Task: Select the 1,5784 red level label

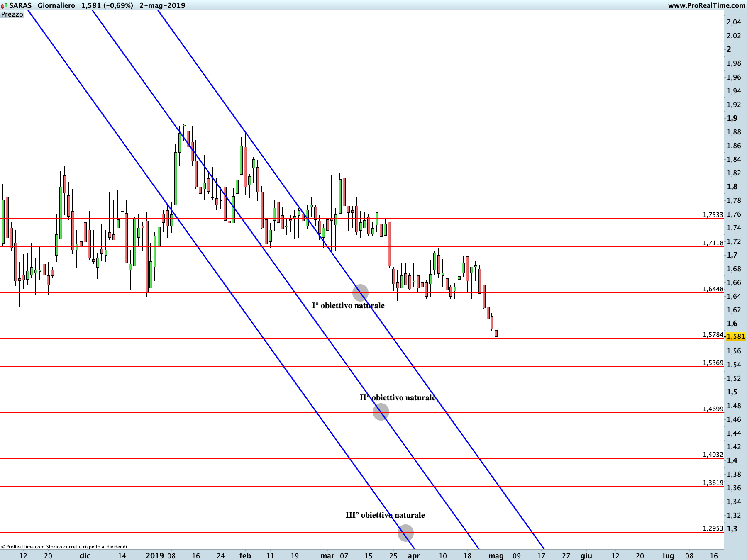Action: pyautogui.click(x=713, y=335)
